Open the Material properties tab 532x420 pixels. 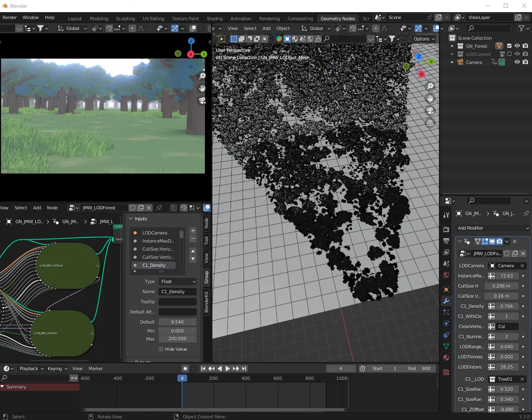[x=446, y=357]
